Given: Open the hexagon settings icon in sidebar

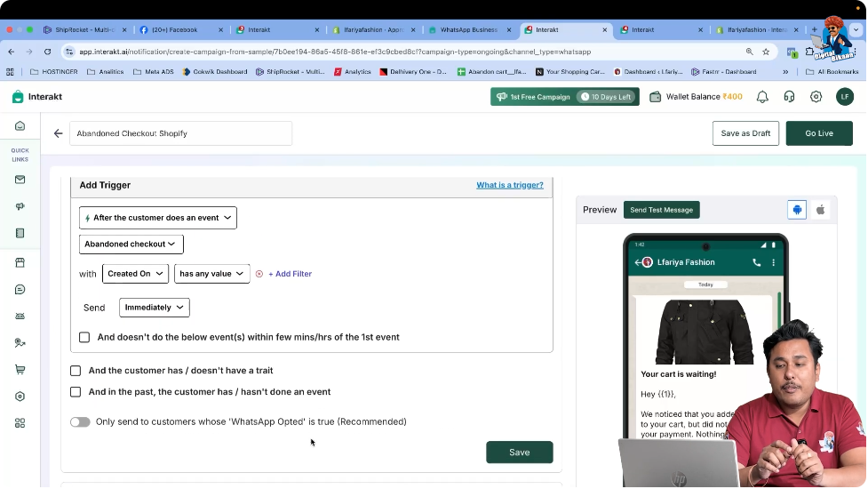Looking at the screenshot, I should (x=20, y=397).
